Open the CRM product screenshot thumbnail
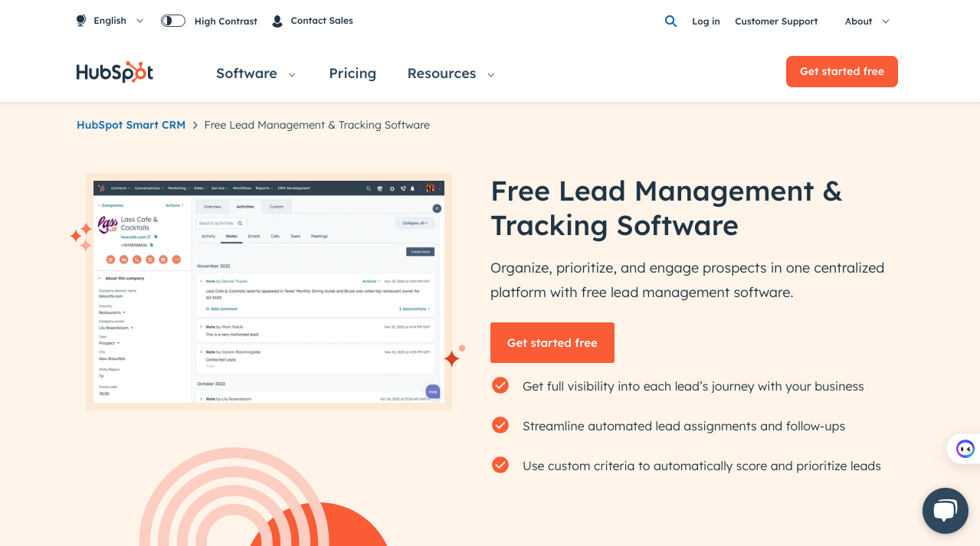This screenshot has width=980, height=546. (x=269, y=292)
